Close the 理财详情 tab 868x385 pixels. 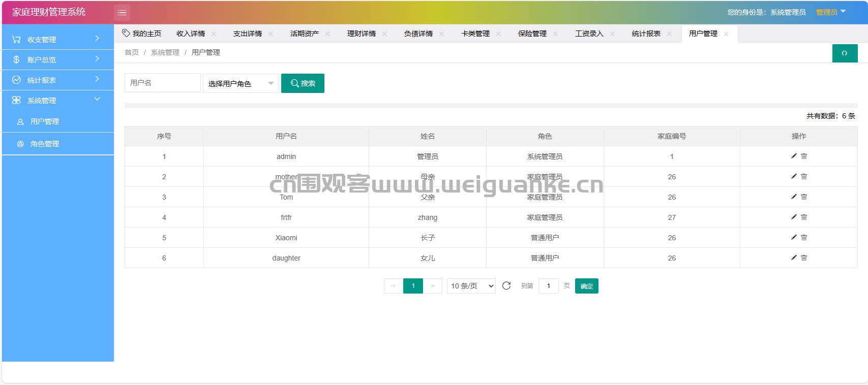point(384,34)
